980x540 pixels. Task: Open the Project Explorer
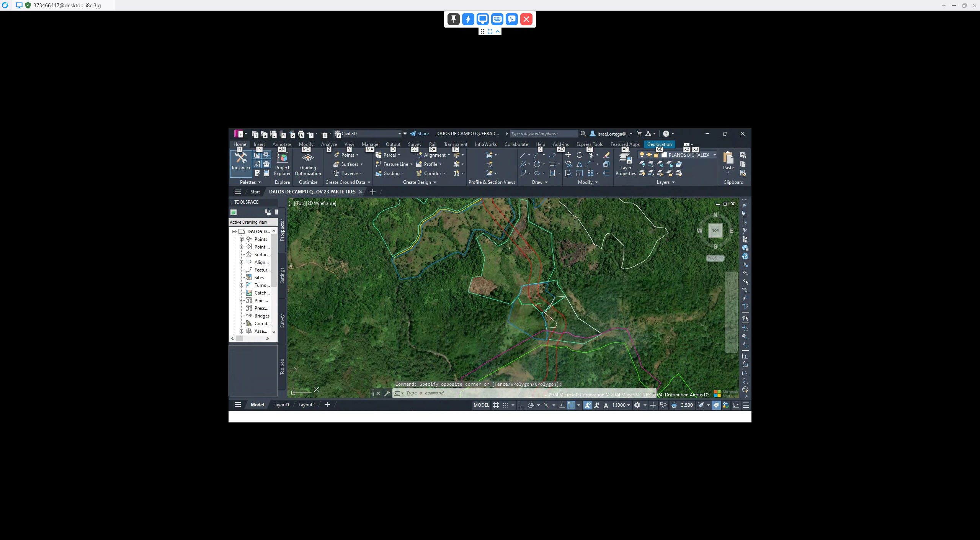[282, 164]
